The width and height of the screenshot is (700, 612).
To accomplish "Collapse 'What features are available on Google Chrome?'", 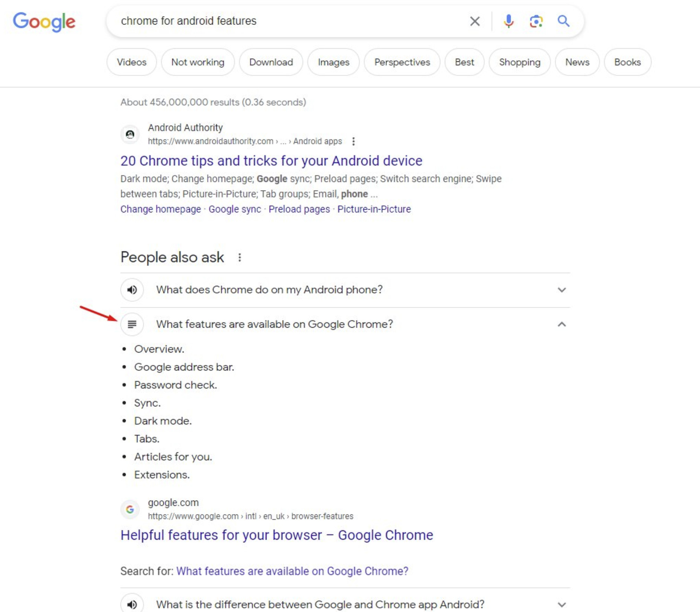I will point(562,324).
